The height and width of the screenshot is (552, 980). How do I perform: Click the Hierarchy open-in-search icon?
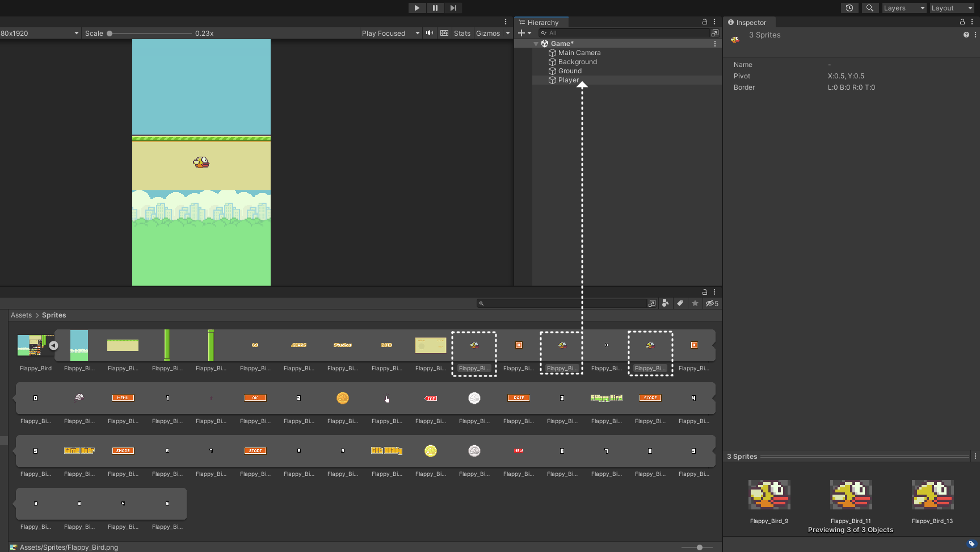[x=715, y=33]
